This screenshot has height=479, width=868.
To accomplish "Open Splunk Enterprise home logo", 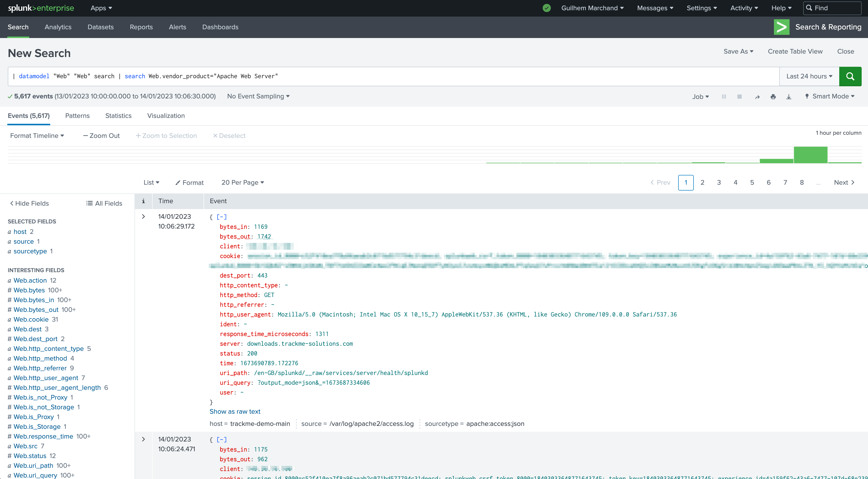I will [x=41, y=8].
